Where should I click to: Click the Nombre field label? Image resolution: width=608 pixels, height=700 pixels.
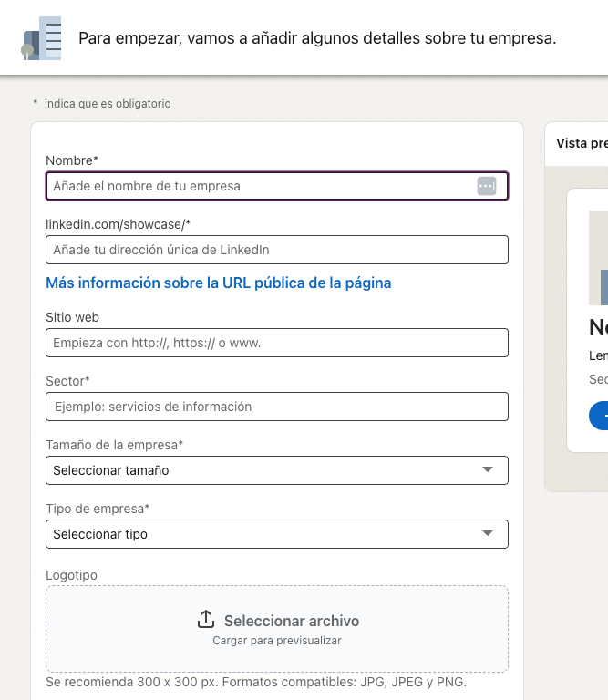click(x=72, y=160)
